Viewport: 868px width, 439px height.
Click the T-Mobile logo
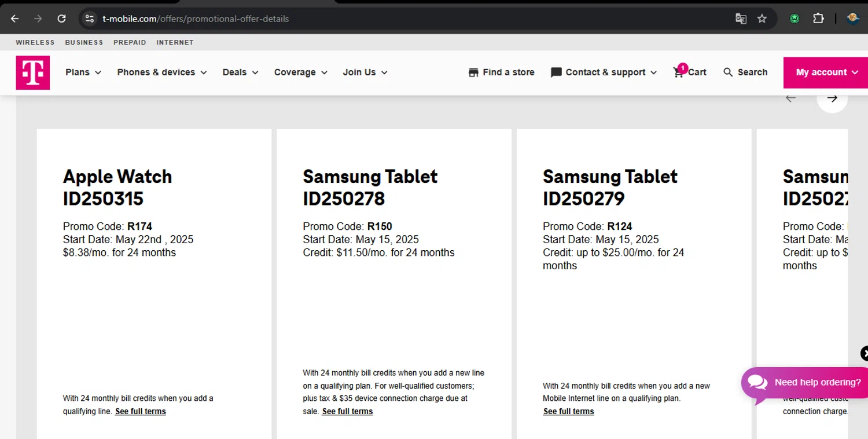(33, 72)
